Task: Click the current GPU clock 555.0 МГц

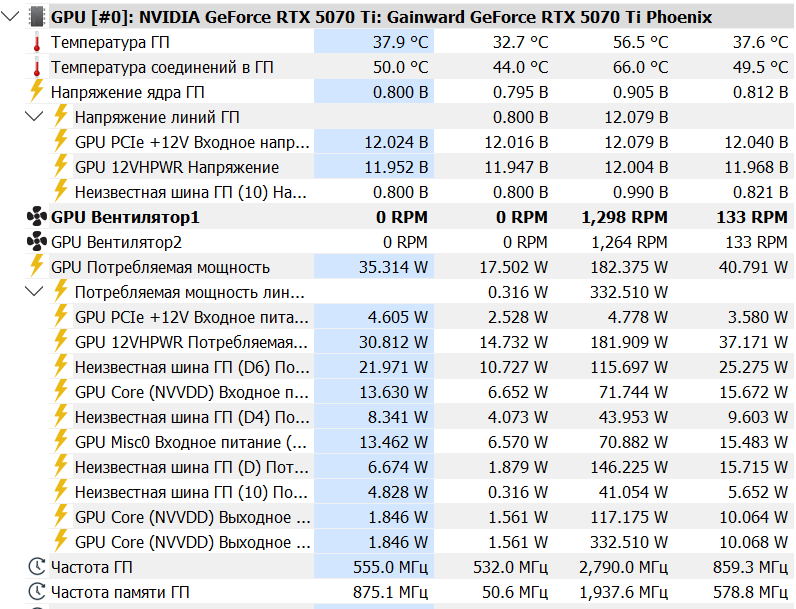Action: pos(391,567)
